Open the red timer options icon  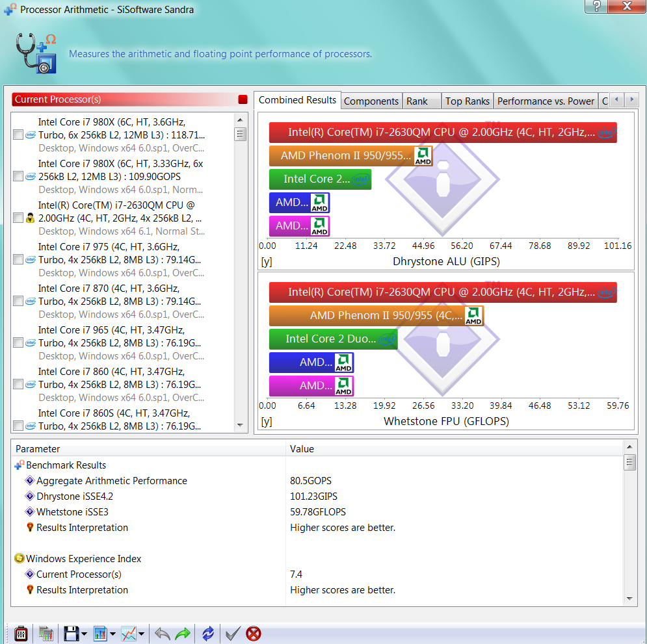pyautogui.click(x=21, y=633)
